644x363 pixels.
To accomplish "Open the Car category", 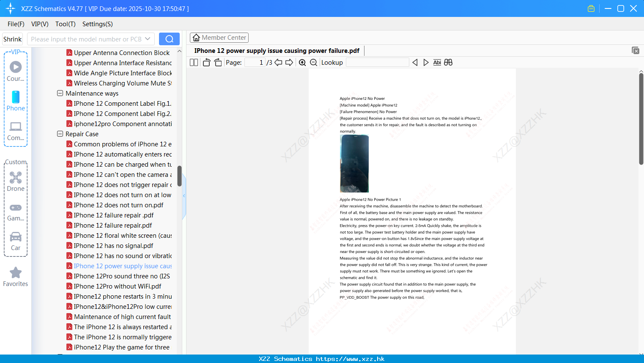I will [x=16, y=241].
